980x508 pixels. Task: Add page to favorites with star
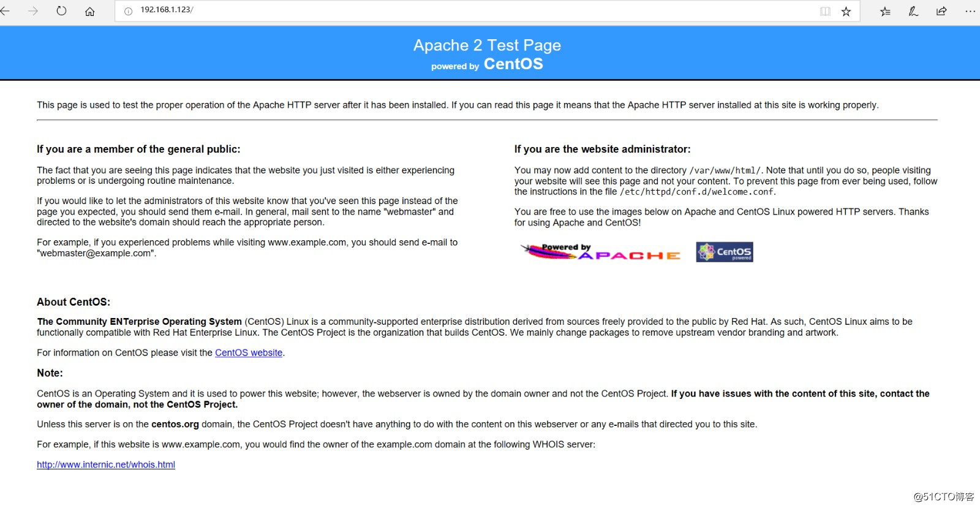(x=846, y=11)
